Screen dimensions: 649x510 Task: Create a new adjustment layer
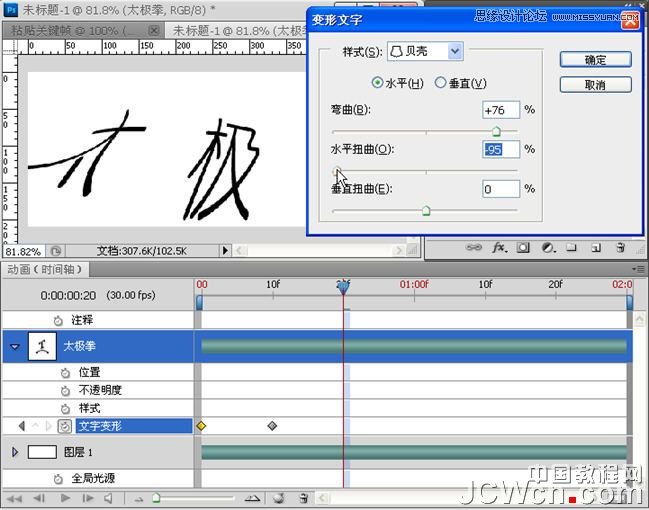[548, 248]
